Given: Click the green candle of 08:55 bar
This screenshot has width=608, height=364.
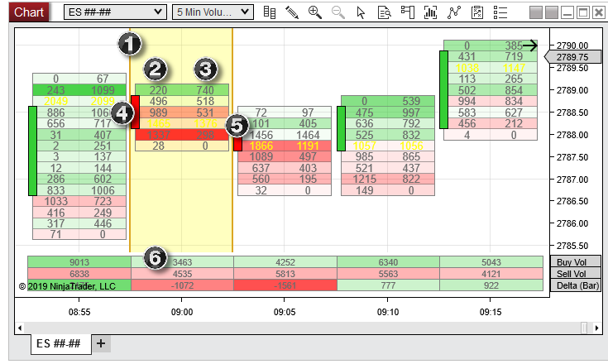Looking at the screenshot, I should [32, 151].
